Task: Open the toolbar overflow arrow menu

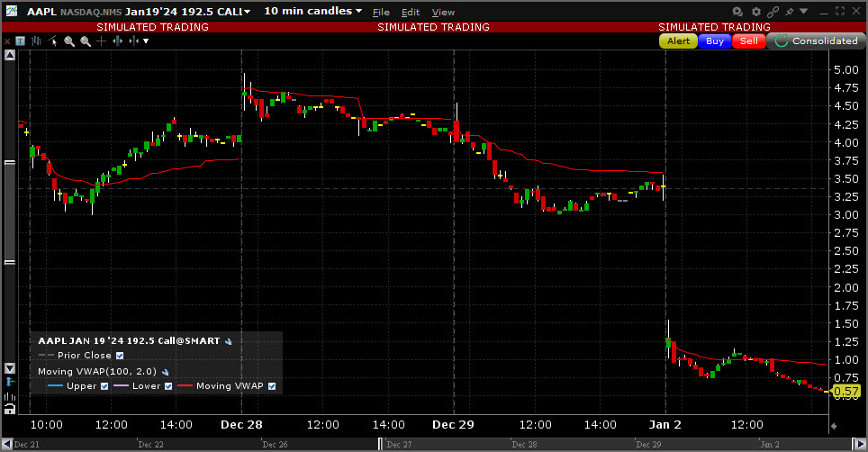Action: click(x=146, y=41)
